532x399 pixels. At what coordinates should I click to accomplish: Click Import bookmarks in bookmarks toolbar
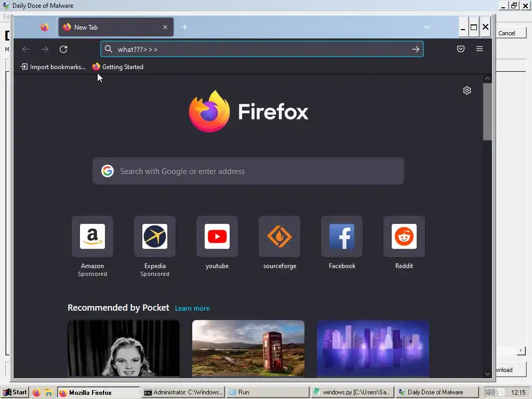[x=53, y=67]
